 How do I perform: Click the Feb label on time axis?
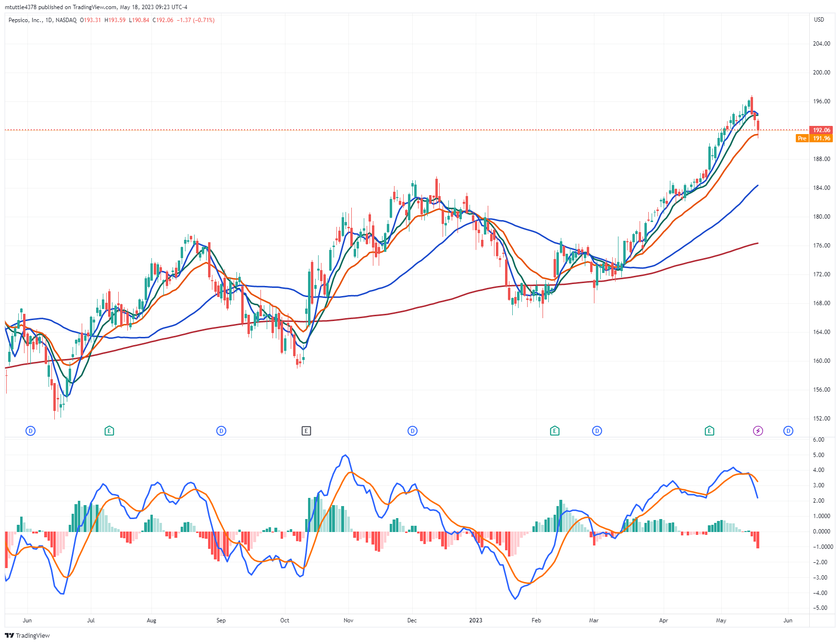point(536,620)
